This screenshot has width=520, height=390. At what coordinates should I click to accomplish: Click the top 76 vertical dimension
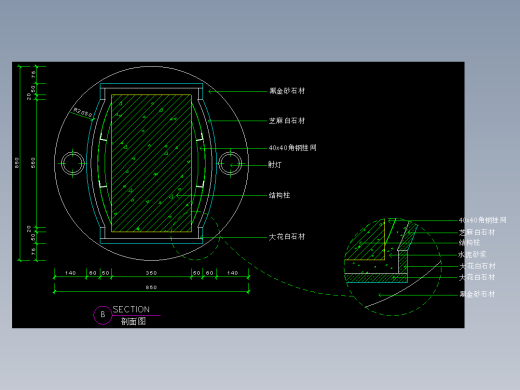point(33,74)
